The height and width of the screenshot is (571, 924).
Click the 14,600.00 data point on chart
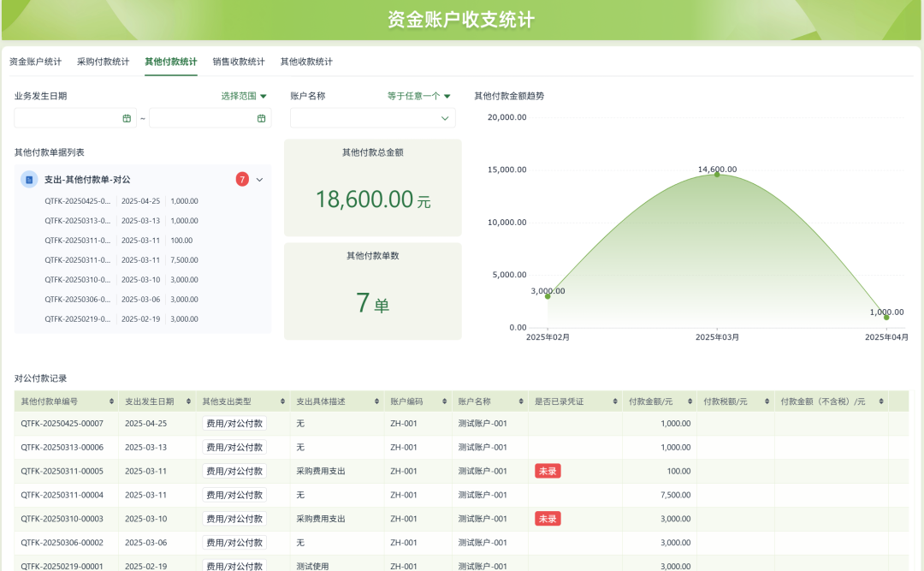(717, 174)
